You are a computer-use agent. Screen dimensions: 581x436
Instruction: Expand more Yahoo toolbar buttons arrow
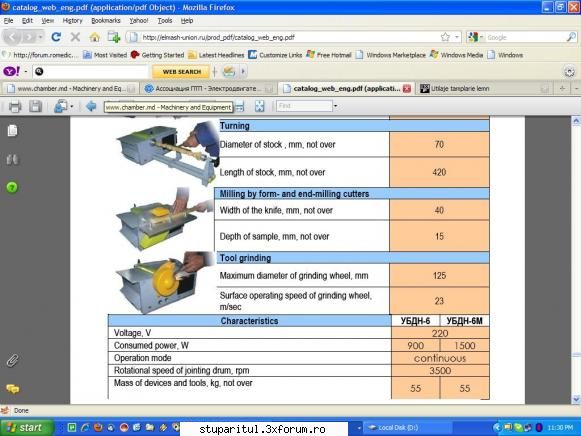tap(243, 71)
